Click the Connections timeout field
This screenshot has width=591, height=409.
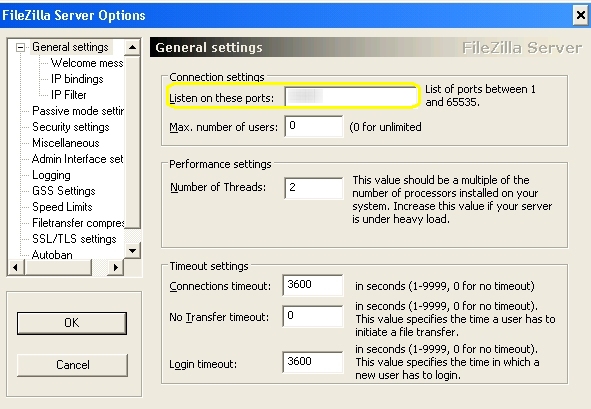313,285
